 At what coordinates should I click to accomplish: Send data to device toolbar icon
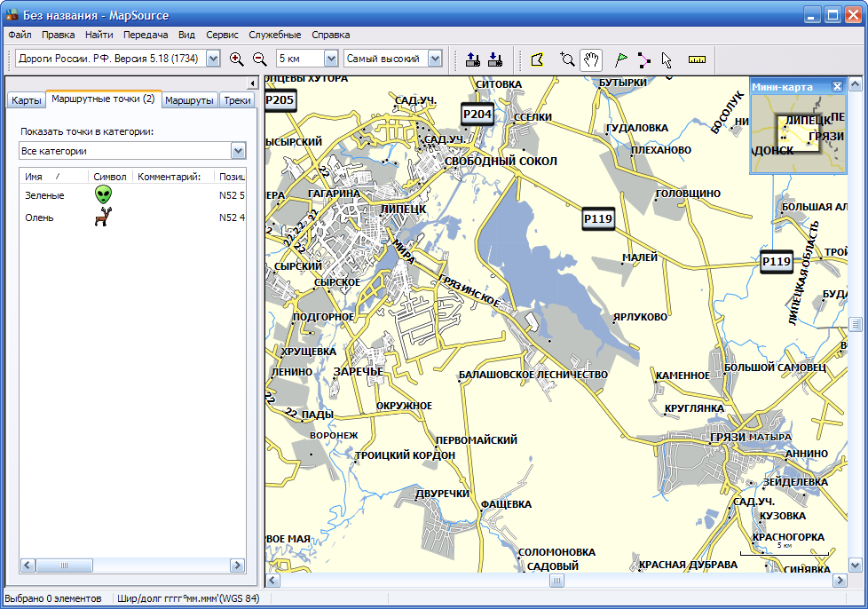point(473,59)
